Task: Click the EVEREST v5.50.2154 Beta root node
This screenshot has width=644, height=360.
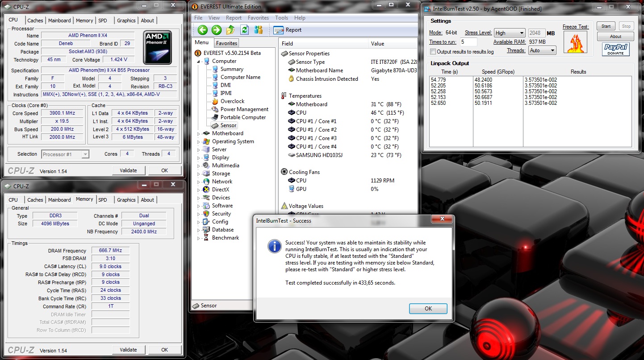Action: [x=232, y=53]
